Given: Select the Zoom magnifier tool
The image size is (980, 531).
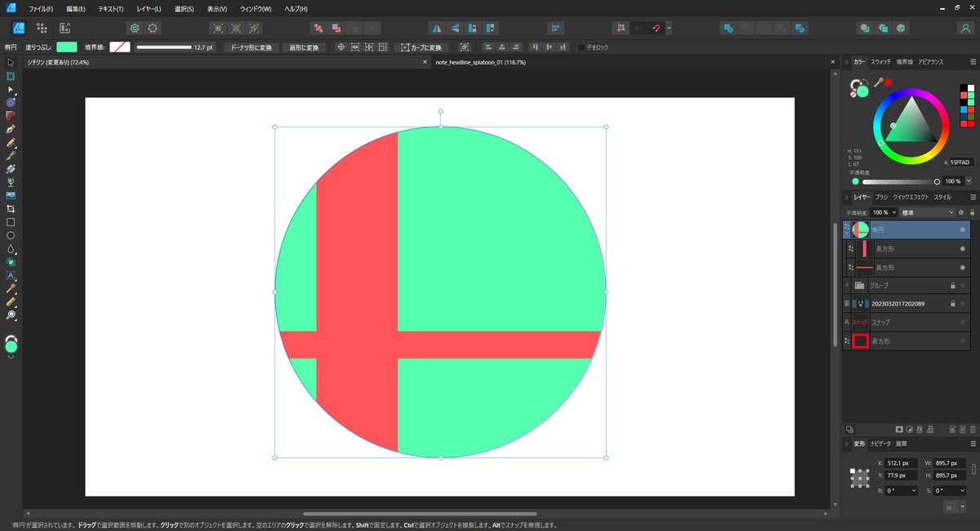Looking at the screenshot, I should click(x=11, y=315).
